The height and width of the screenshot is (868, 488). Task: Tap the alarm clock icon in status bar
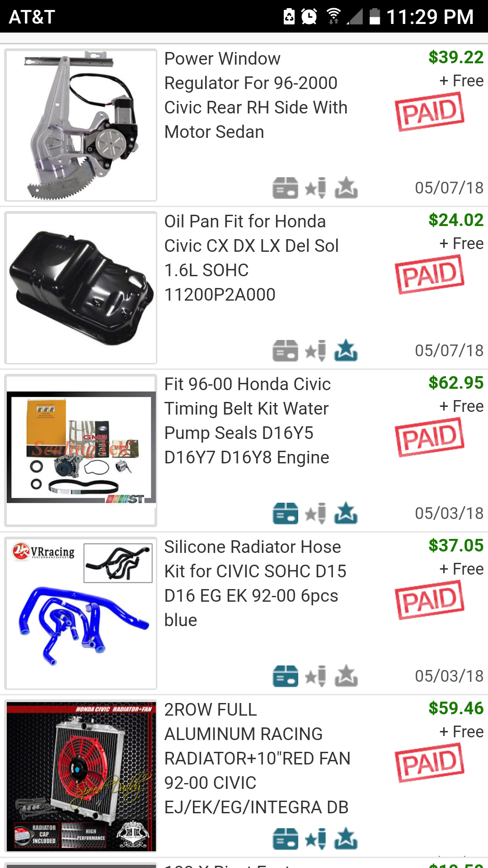click(309, 17)
